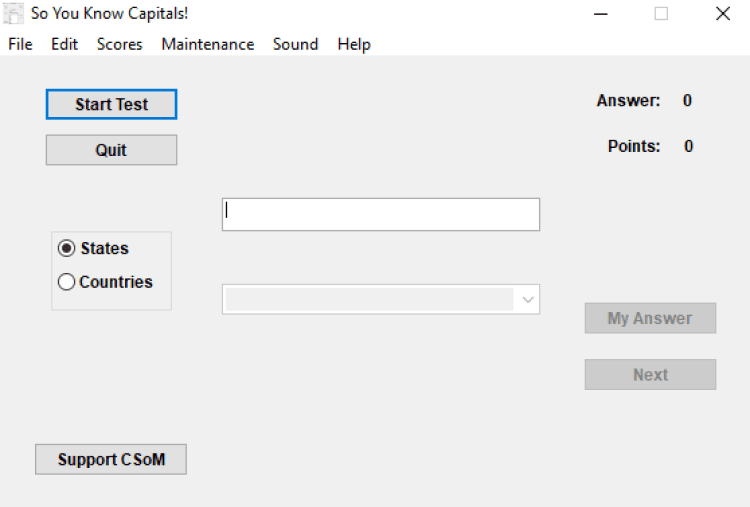Click the app icon in title bar
Image resolution: width=750 pixels, height=507 pixels.
point(14,14)
